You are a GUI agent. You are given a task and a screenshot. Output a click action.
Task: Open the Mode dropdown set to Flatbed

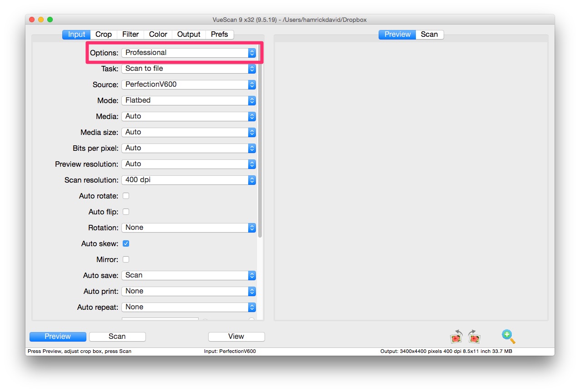pos(188,100)
